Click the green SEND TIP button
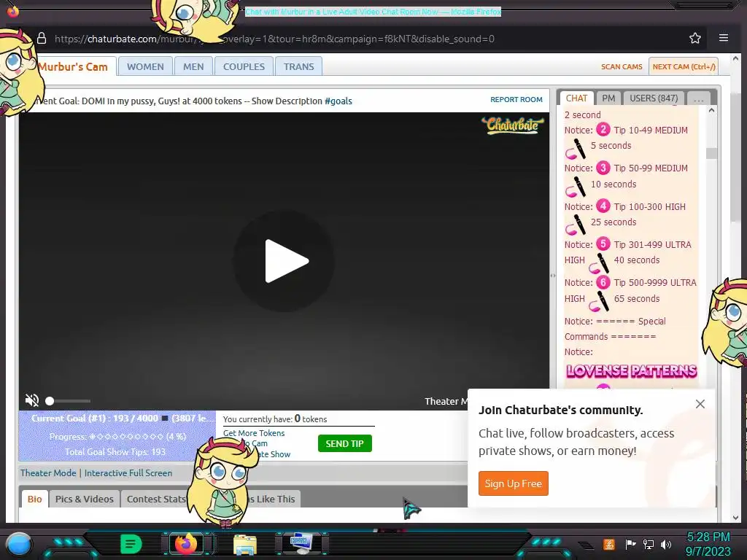Image resolution: width=747 pixels, height=560 pixels. point(344,443)
